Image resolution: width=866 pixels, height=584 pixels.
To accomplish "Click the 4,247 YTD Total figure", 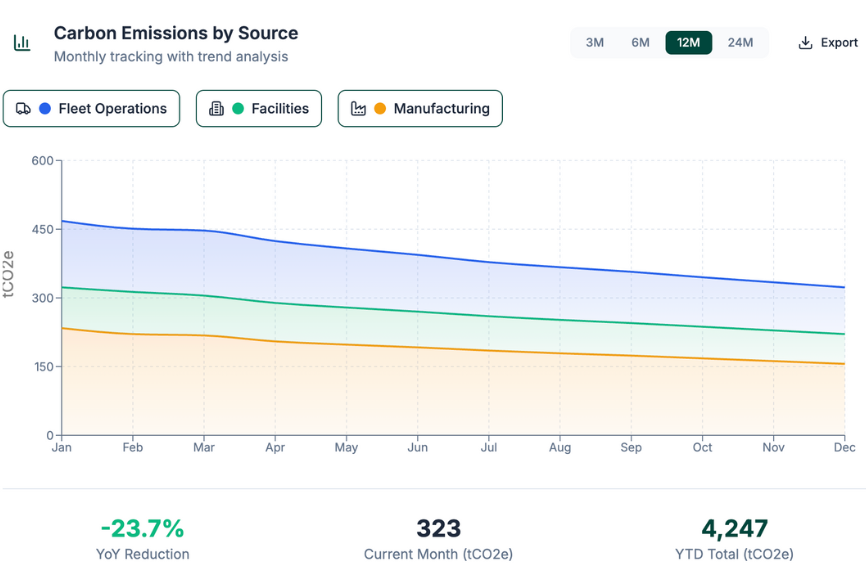I will (x=734, y=528).
